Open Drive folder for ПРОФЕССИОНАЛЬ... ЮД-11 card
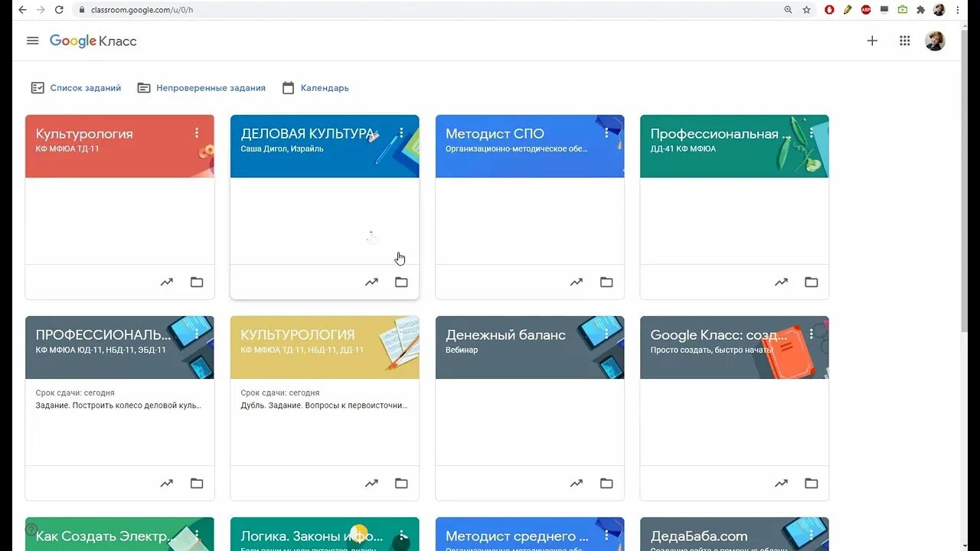 (x=197, y=484)
